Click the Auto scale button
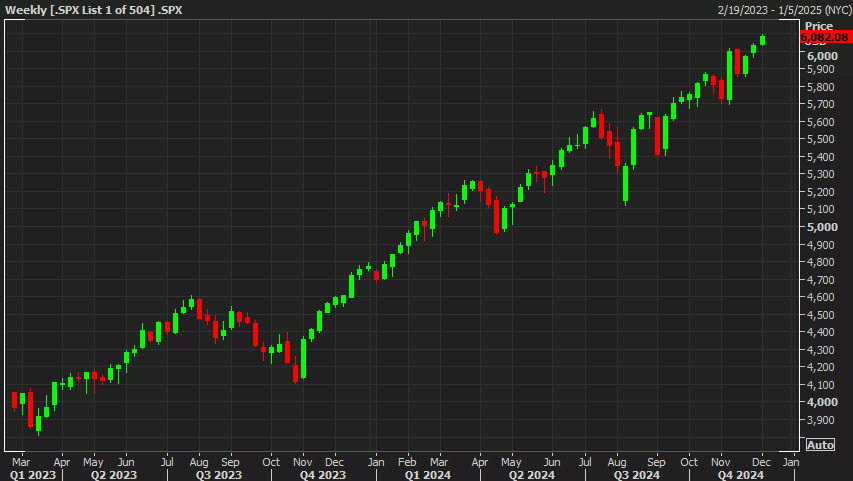853x481 pixels. 820,445
